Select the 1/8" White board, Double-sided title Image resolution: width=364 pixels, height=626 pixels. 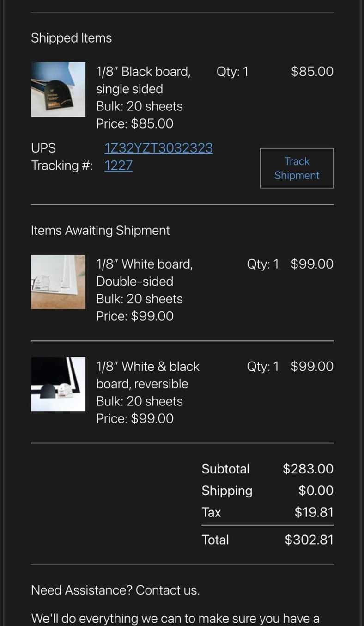144,273
